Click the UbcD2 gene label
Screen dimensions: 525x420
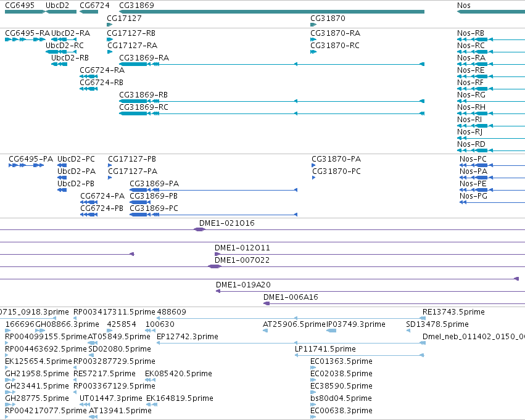[57, 6]
